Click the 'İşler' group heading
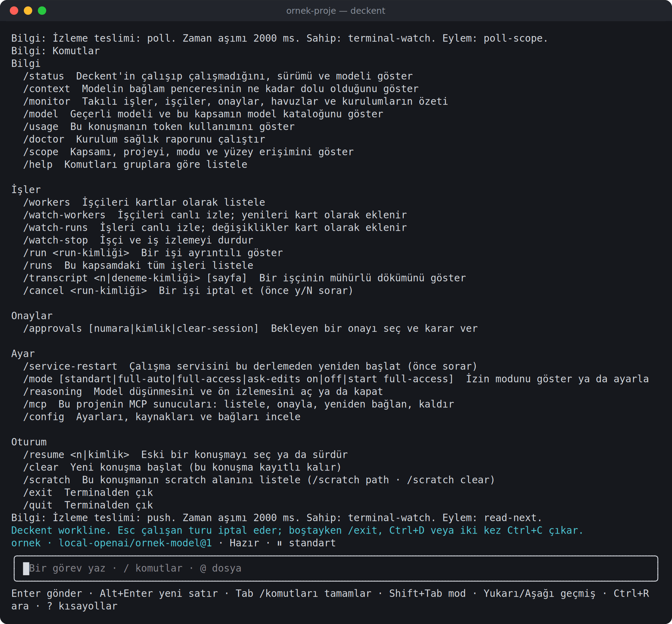 (26, 190)
